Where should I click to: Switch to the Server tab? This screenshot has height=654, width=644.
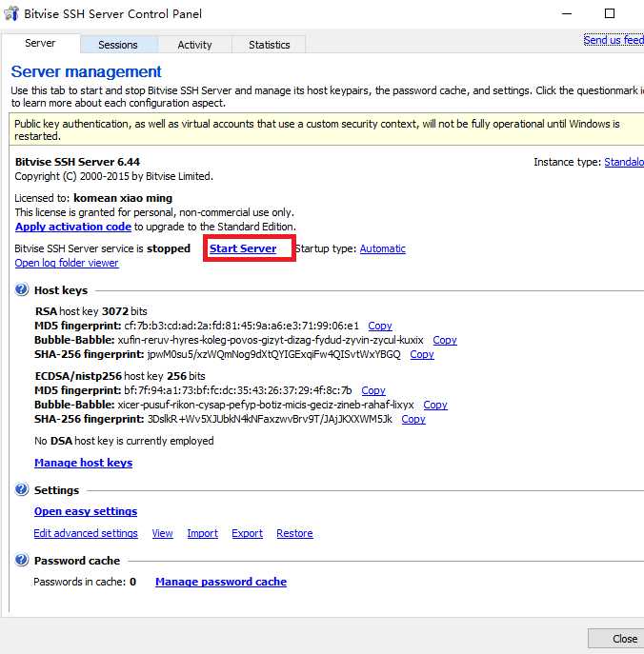tap(40, 44)
